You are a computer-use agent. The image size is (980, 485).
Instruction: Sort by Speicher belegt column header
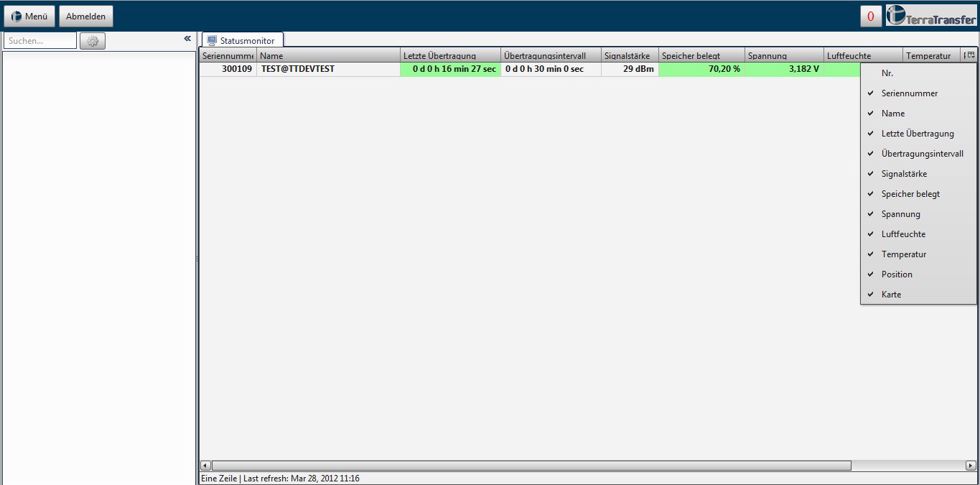pos(701,55)
